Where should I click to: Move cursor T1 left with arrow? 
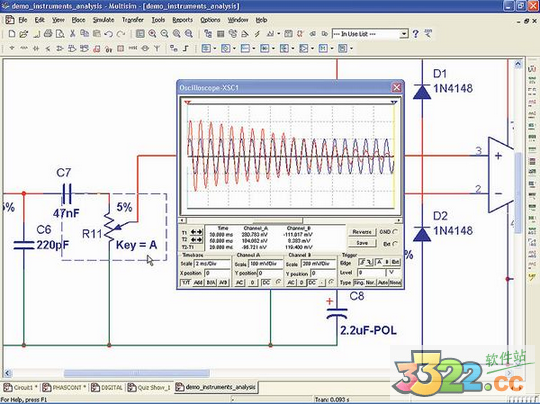(193, 232)
